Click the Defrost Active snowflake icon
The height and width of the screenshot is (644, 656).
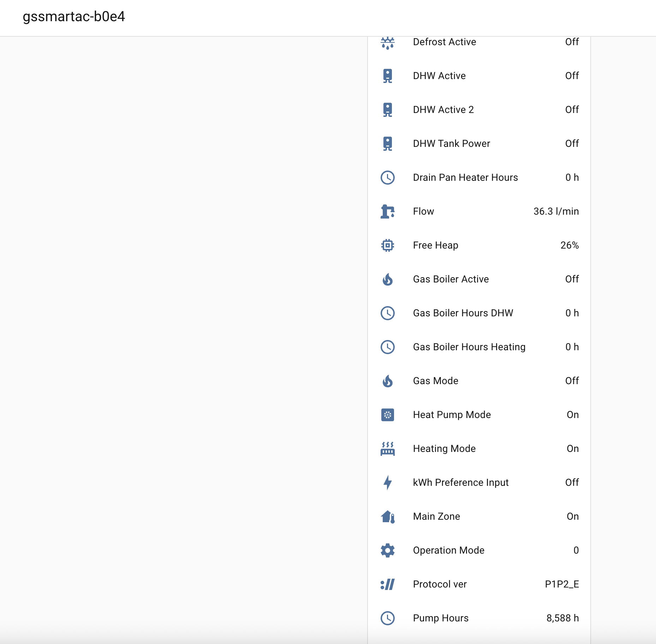pos(387,42)
